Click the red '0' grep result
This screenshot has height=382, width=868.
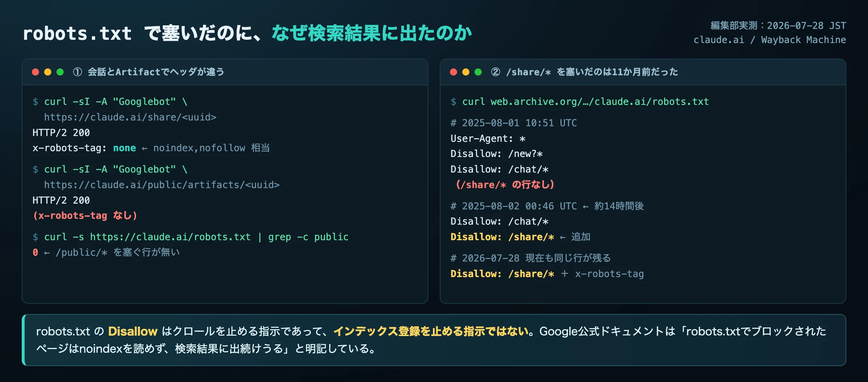pyautogui.click(x=35, y=252)
